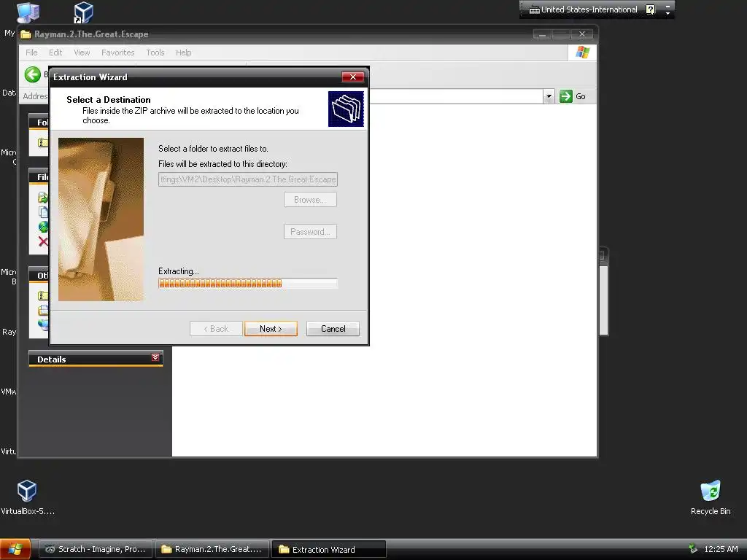Click the system tray network icon
The height and width of the screenshot is (560, 747).
click(693, 549)
